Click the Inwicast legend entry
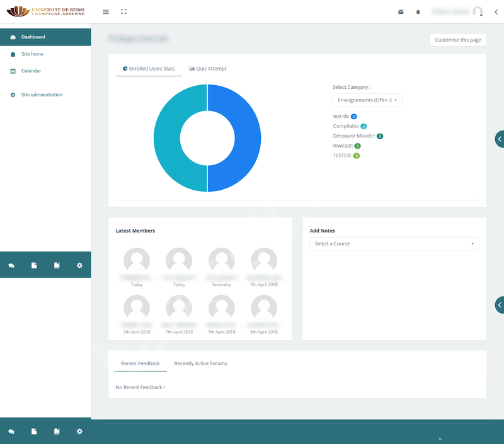This screenshot has width=504, height=444. click(347, 146)
